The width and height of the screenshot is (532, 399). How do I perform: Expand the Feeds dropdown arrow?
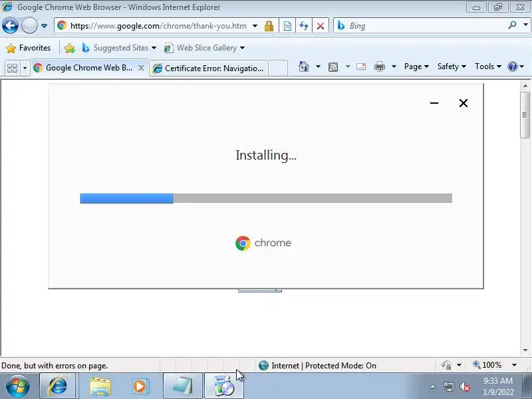pyautogui.click(x=348, y=66)
